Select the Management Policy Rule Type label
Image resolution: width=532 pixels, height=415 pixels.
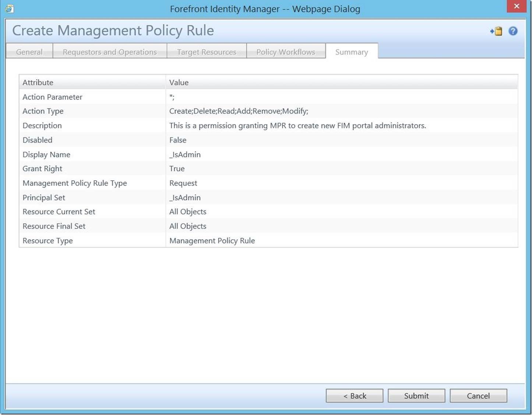click(x=75, y=183)
